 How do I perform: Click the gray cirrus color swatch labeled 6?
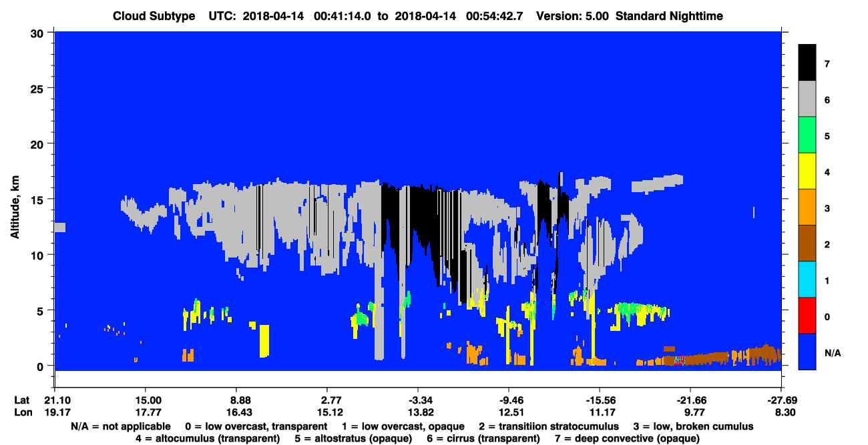point(807,99)
